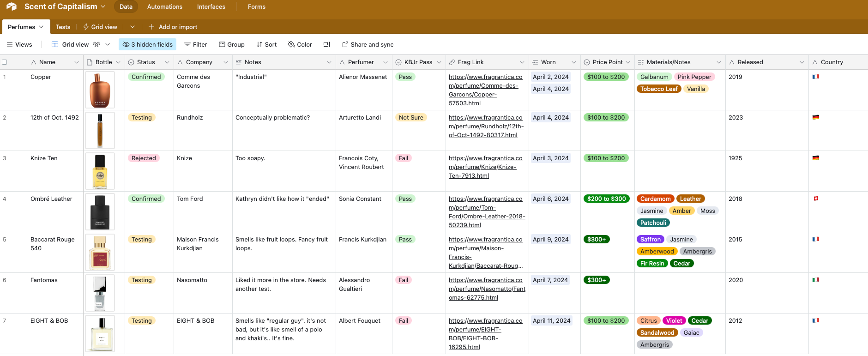The image size is (868, 356).
Task: Open the Copper bottle thumbnail
Action: coord(100,90)
